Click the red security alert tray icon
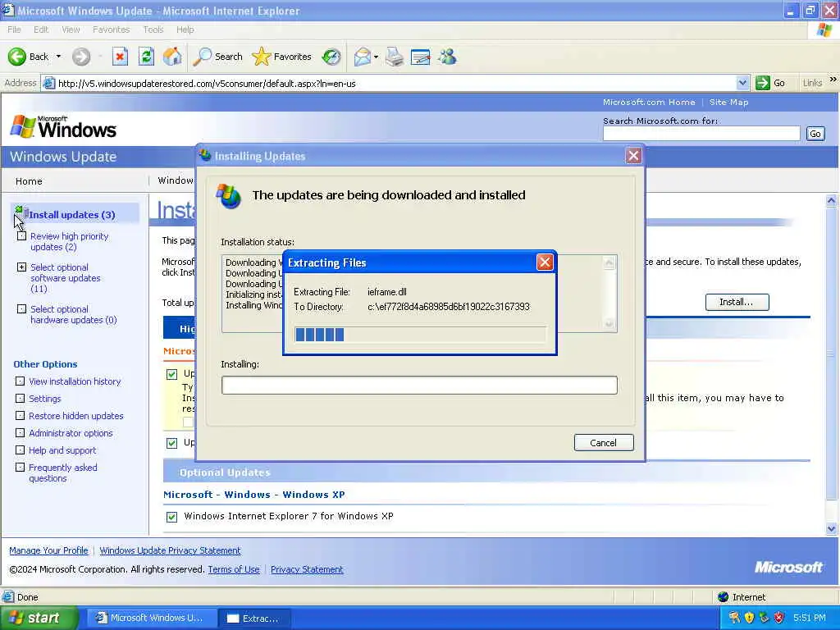 (x=779, y=618)
